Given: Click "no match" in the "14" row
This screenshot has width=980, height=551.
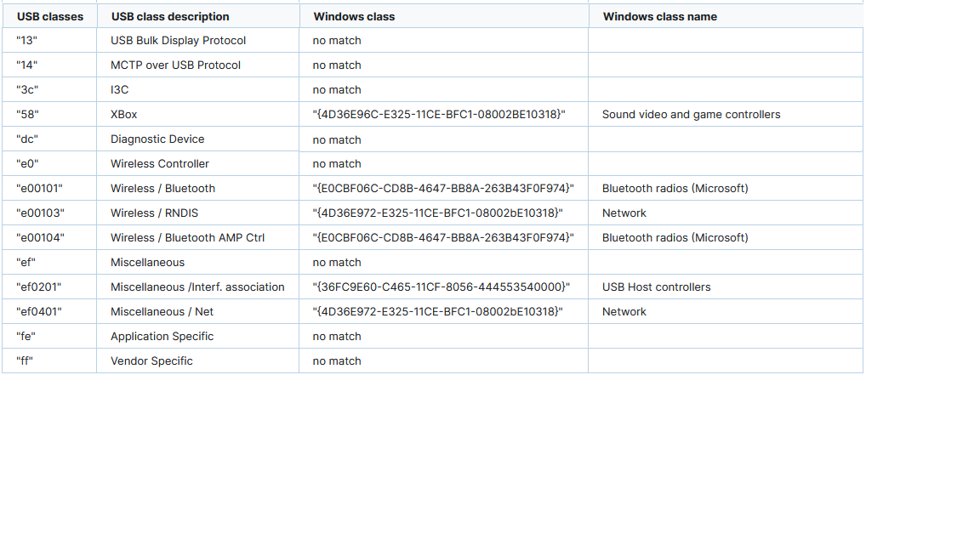Looking at the screenshot, I should coord(337,65).
